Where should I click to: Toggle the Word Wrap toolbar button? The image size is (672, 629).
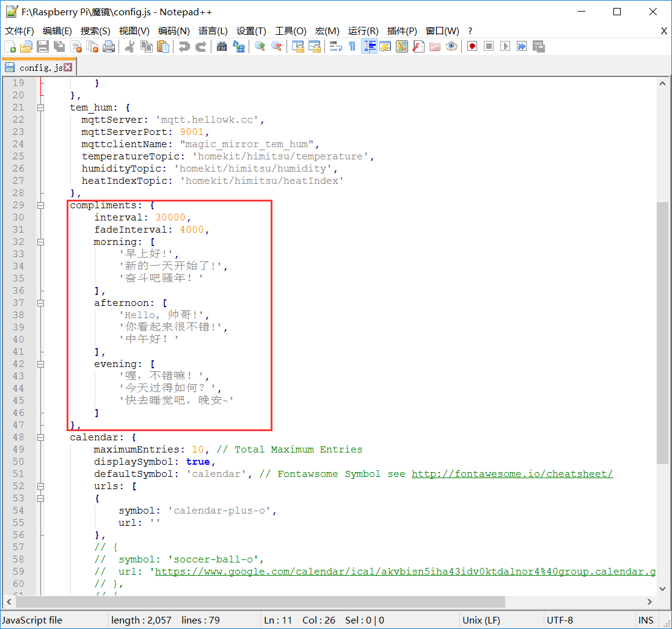(x=335, y=46)
